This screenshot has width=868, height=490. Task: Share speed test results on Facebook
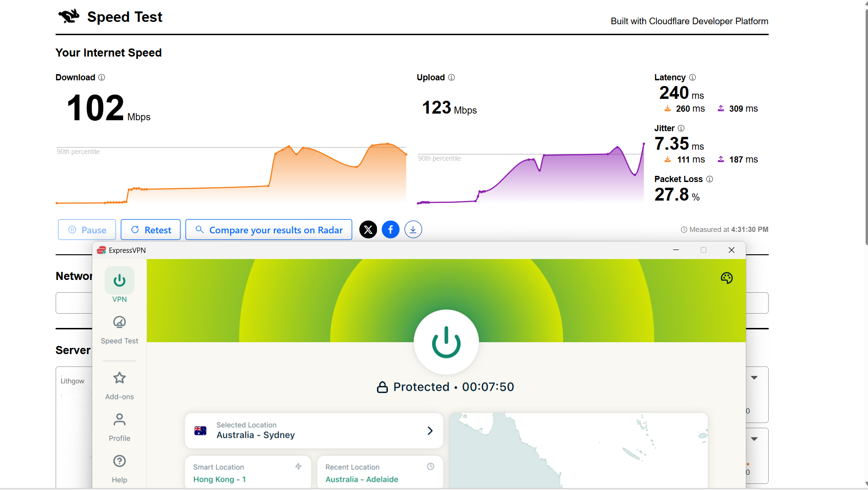(x=390, y=230)
